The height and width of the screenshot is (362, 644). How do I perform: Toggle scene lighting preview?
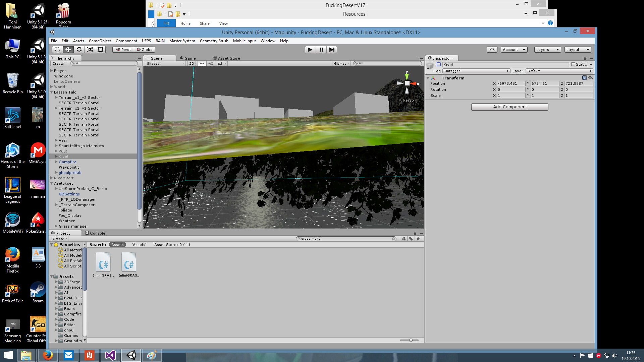202,63
